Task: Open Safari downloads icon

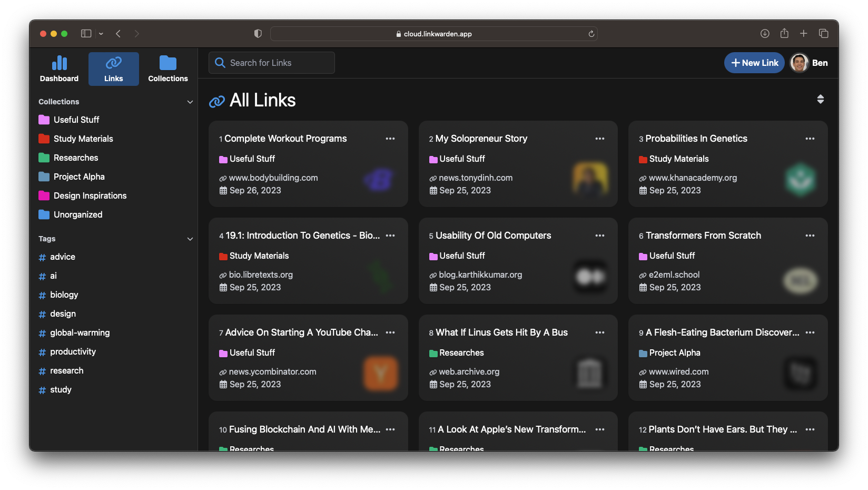Action: pyautogui.click(x=765, y=34)
